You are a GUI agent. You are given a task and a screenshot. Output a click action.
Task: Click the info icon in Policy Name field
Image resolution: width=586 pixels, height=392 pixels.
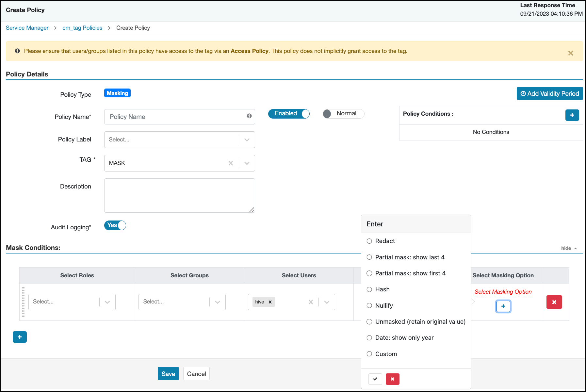click(249, 116)
